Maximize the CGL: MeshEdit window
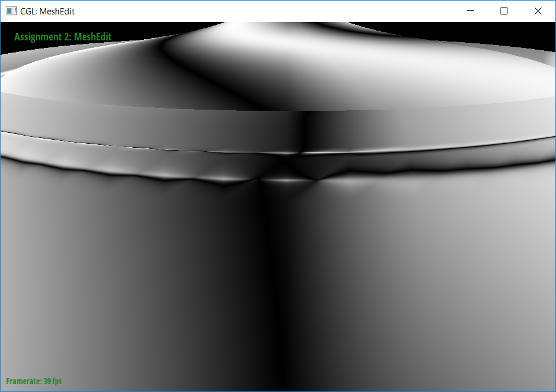The height and width of the screenshot is (392, 556). (504, 11)
